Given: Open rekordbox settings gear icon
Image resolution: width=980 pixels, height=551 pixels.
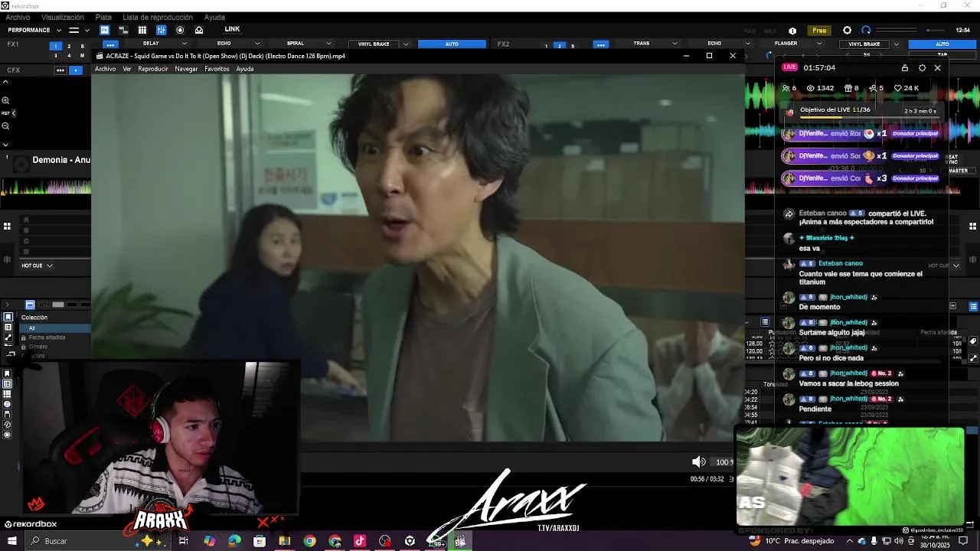Looking at the screenshot, I should 847,31.
